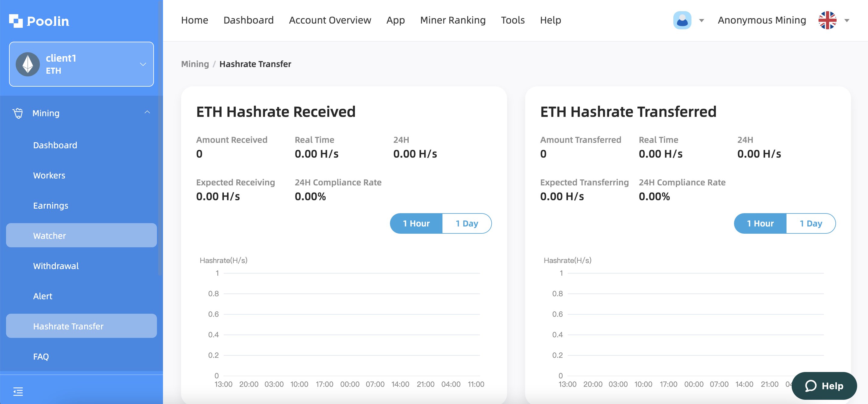Viewport: 868px width, 404px height.
Task: Select Watcher in the sidebar
Action: click(81, 236)
